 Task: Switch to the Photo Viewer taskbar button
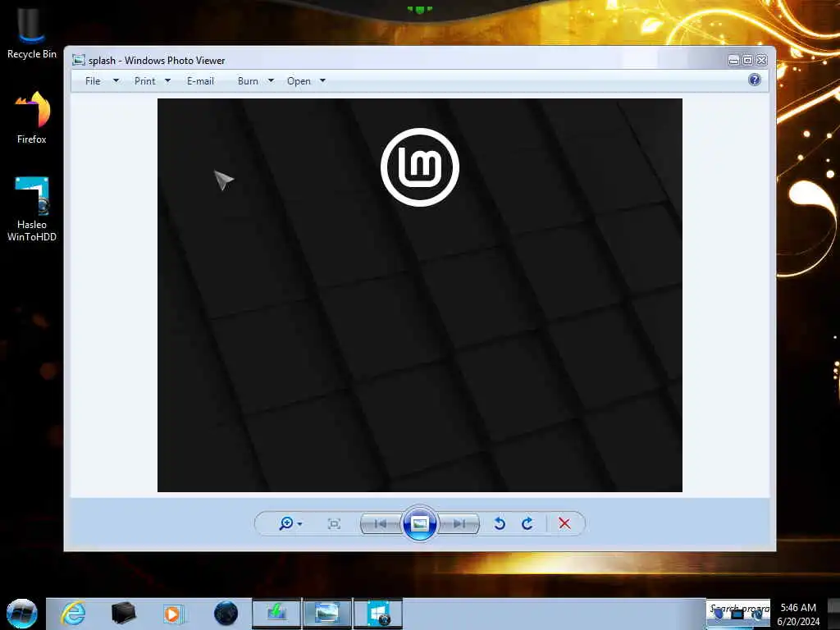pyautogui.click(x=327, y=614)
